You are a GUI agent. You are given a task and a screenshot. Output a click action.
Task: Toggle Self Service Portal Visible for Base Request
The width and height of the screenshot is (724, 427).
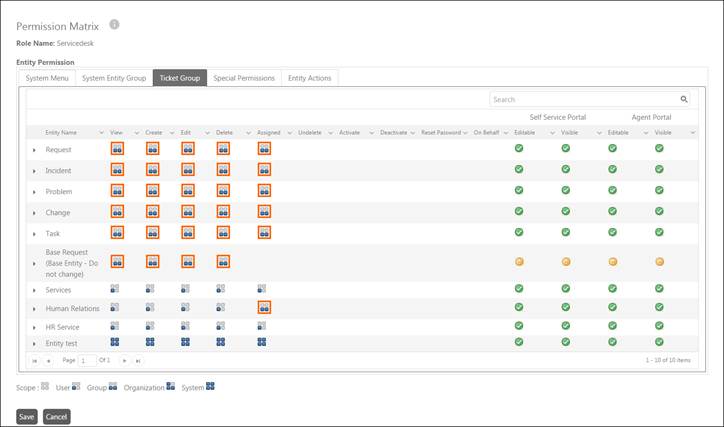(566, 261)
